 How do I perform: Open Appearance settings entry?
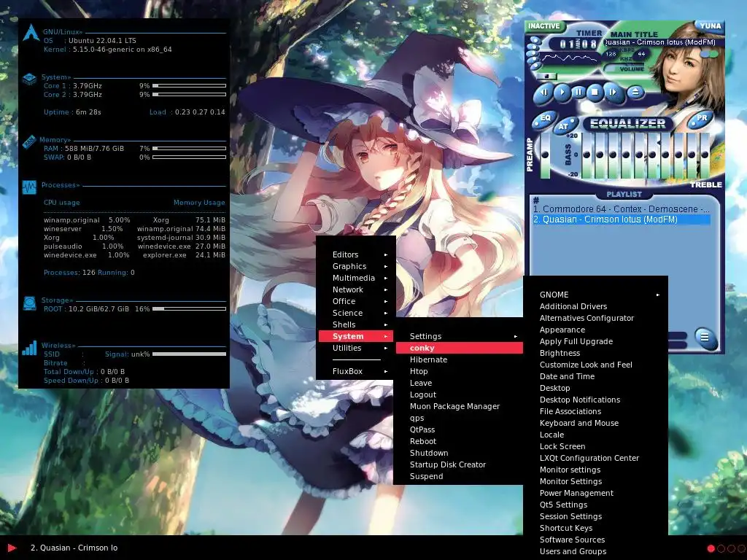click(595, 330)
